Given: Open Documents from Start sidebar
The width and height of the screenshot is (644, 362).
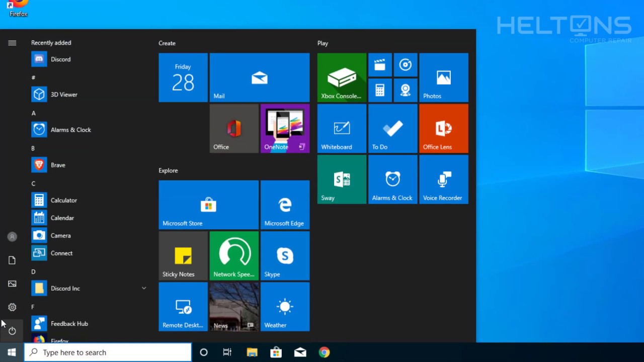Looking at the screenshot, I should click(x=12, y=260).
